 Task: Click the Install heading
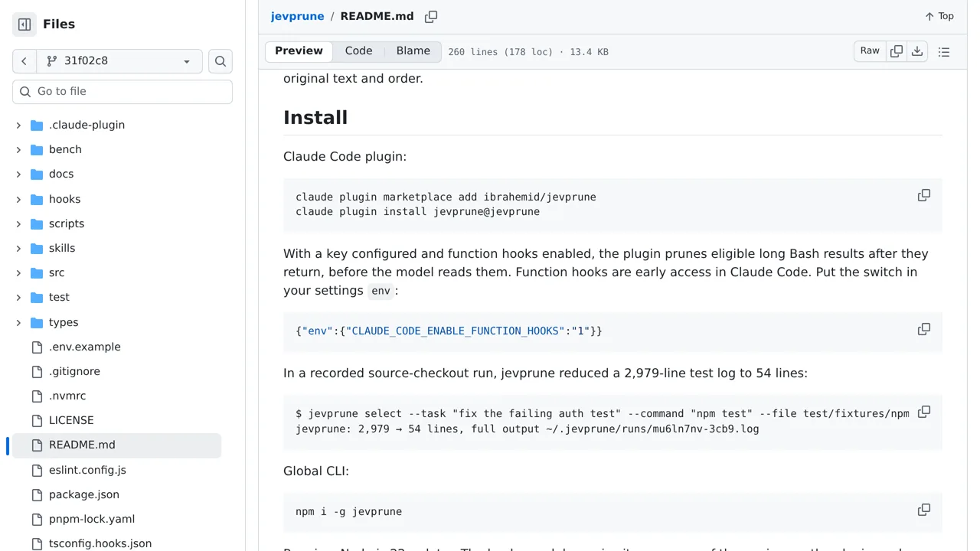(315, 118)
